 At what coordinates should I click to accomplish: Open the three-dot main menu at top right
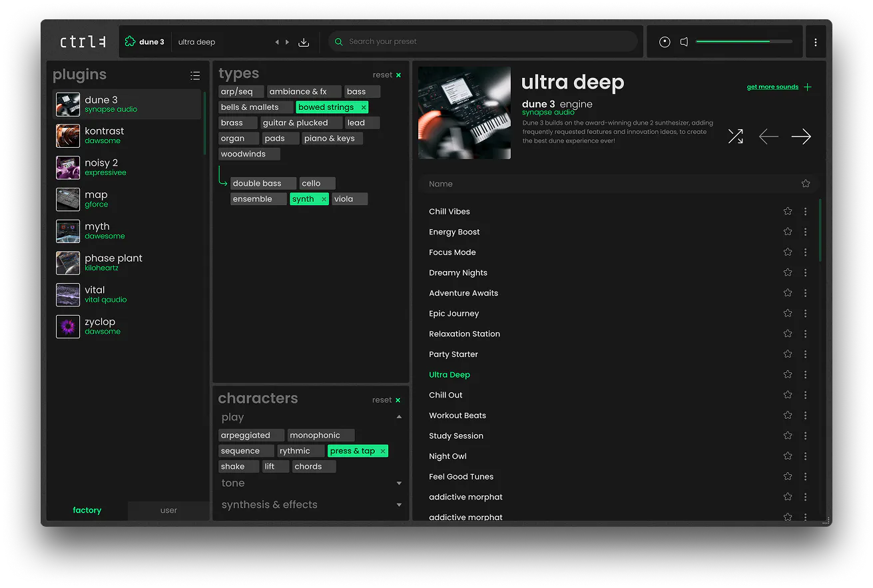pos(816,42)
